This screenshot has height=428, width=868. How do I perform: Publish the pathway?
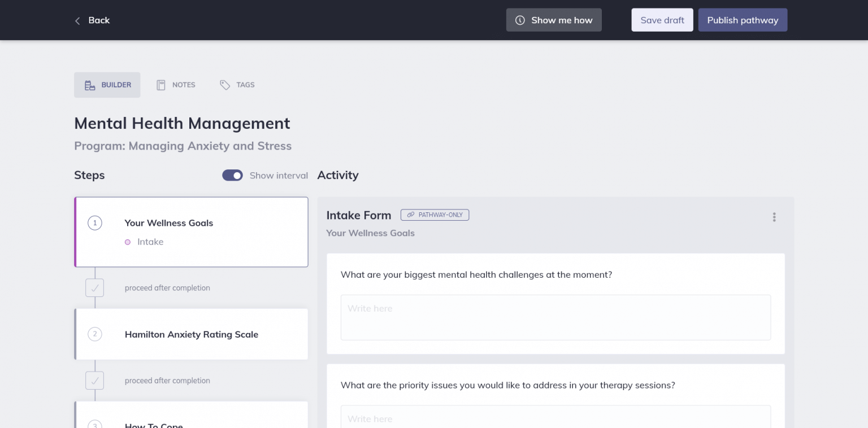(743, 20)
